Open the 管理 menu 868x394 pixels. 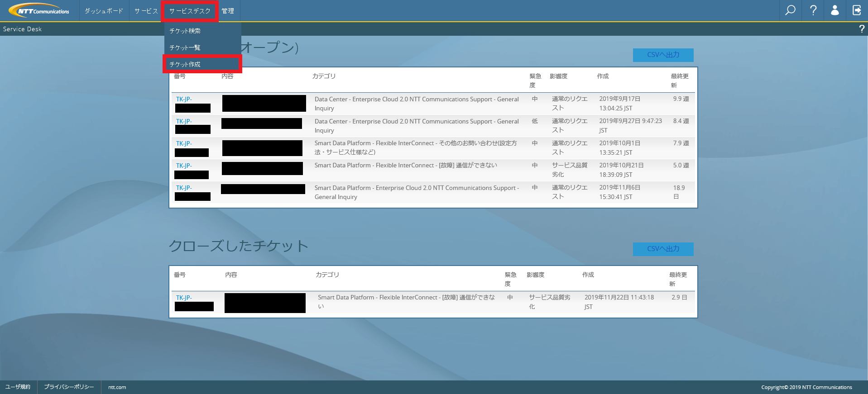coord(228,11)
